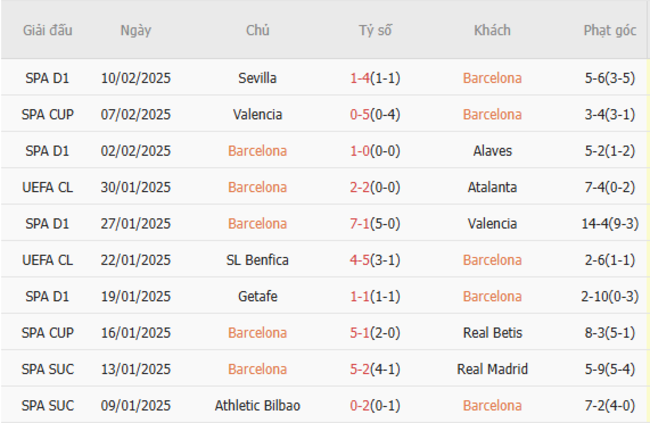This screenshot has width=650, height=423.
Task: Select the 0-5 score against Valencia
Action: tap(361, 115)
